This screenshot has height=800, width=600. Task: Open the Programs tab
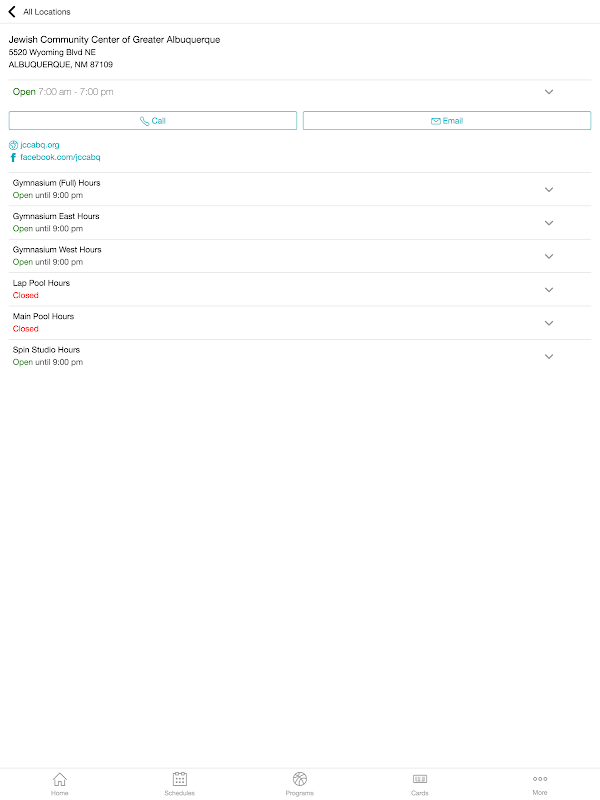tap(299, 784)
